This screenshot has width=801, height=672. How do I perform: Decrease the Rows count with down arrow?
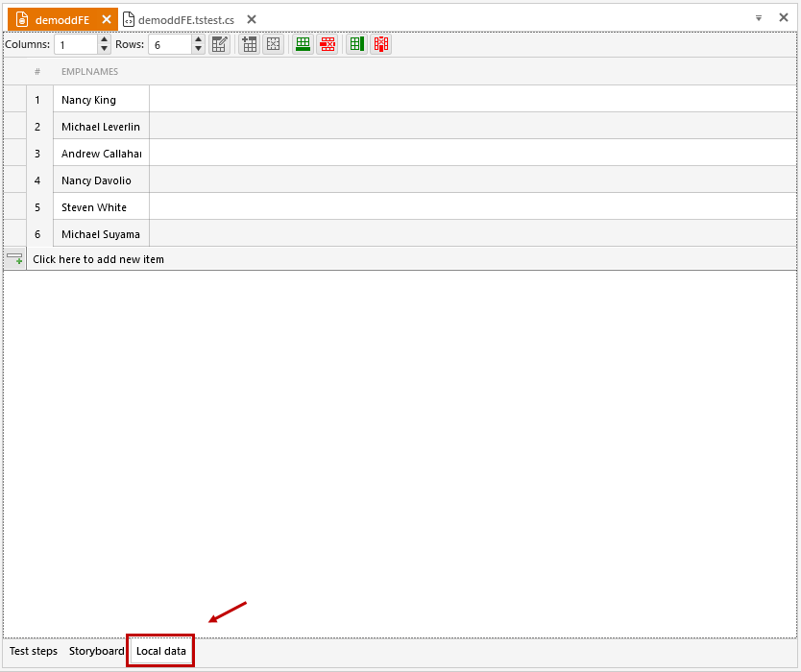pos(198,49)
